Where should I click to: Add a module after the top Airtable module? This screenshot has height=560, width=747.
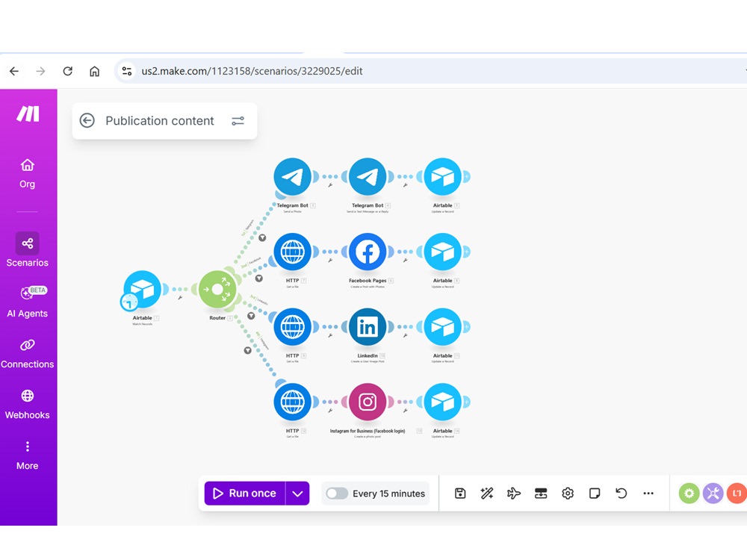(x=467, y=177)
